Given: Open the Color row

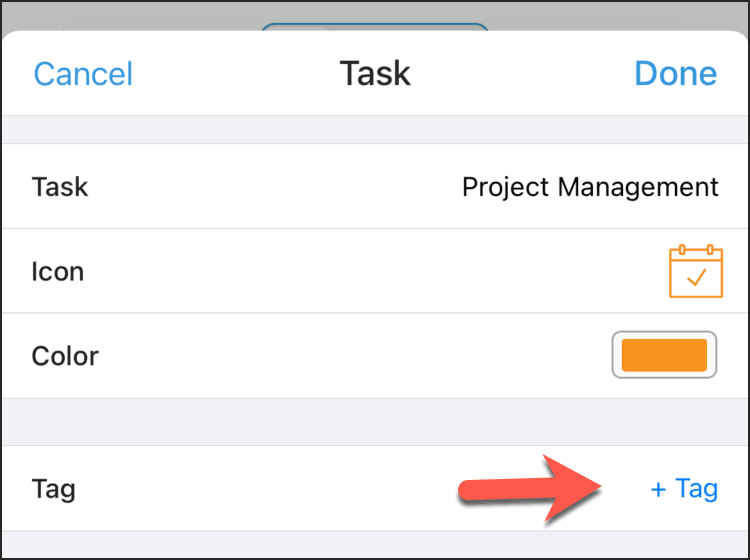Looking at the screenshot, I should pos(375,355).
